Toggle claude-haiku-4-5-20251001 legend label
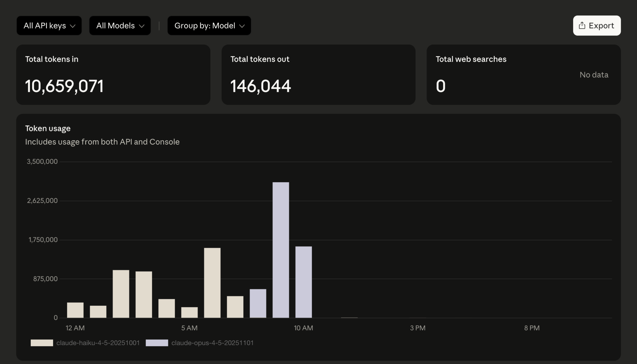 coord(98,343)
